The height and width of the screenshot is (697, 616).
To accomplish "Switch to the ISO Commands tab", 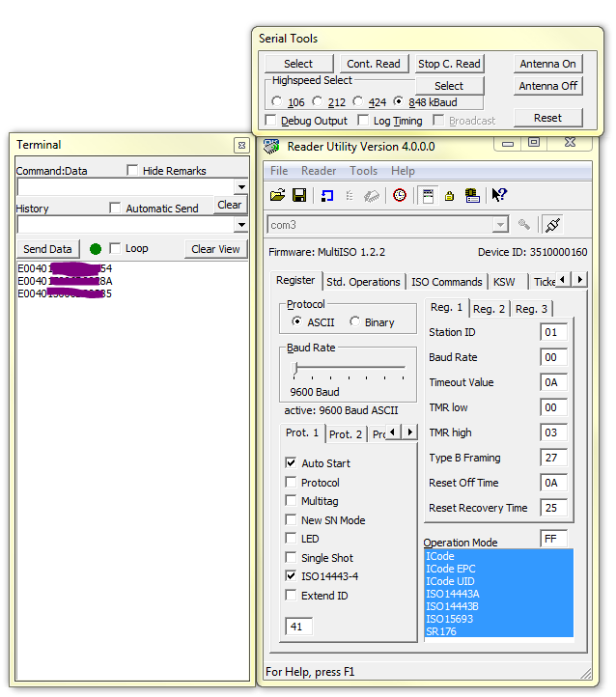I will click(446, 282).
